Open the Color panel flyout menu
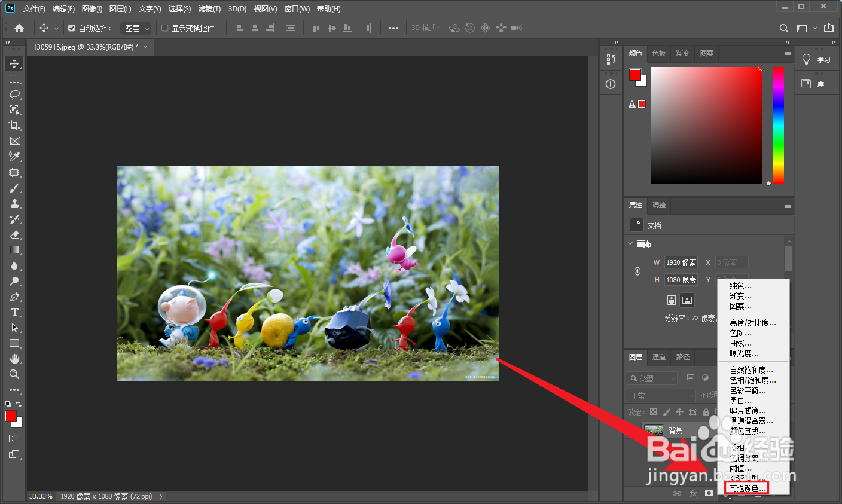Image resolution: width=842 pixels, height=504 pixels. point(787,54)
